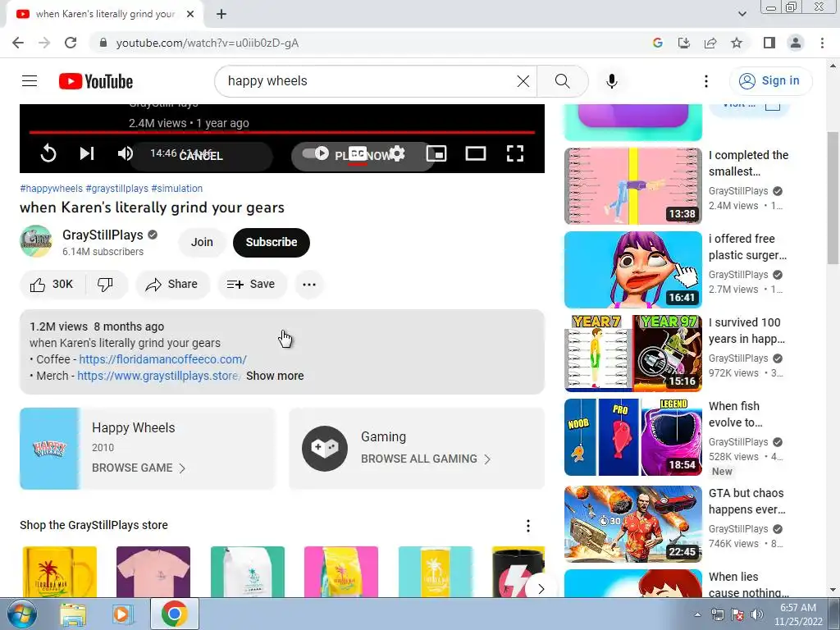Open 'I survived 100 years' video thumbnail
Image resolution: width=840 pixels, height=630 pixels.
click(632, 353)
